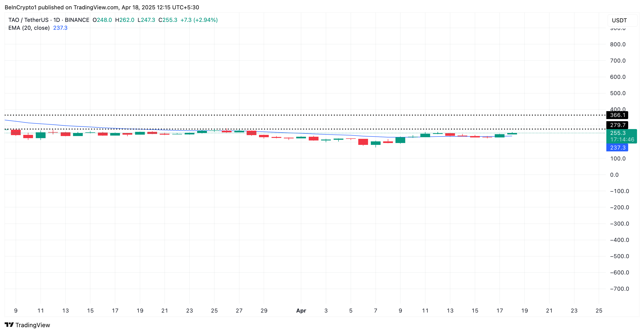Click the +7.3 (+2.94%) change value
This screenshot has width=644, height=333.
click(x=199, y=20)
